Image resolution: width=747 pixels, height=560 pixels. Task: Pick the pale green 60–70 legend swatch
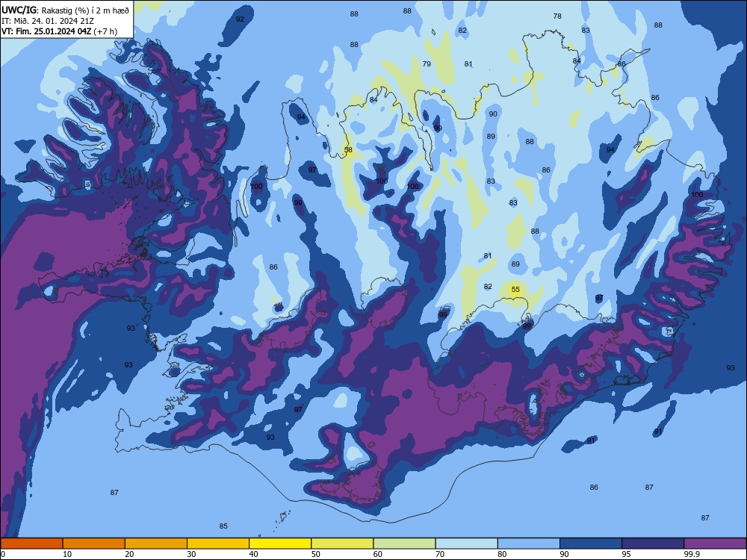tap(404, 544)
